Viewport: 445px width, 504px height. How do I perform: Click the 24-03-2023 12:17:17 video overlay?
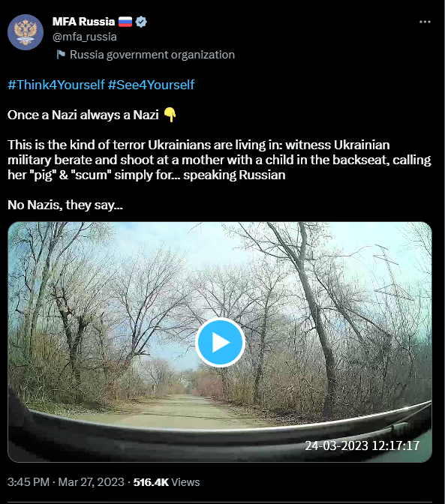[x=362, y=445]
